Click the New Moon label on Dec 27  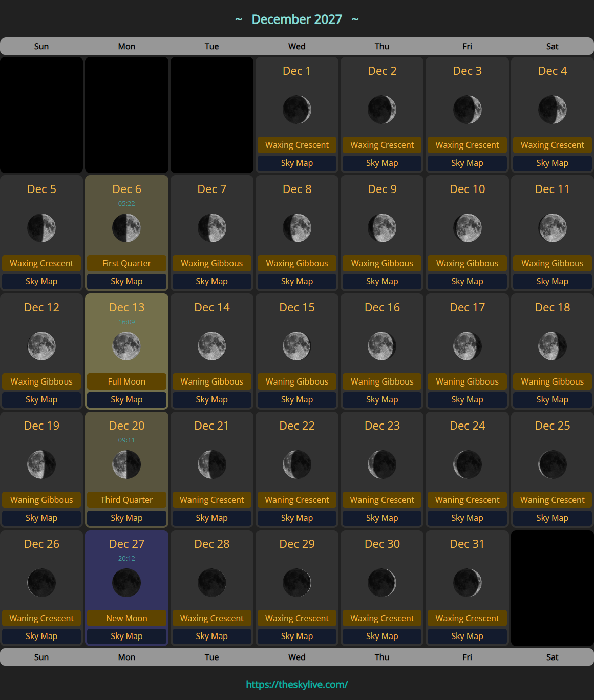pyautogui.click(x=126, y=618)
